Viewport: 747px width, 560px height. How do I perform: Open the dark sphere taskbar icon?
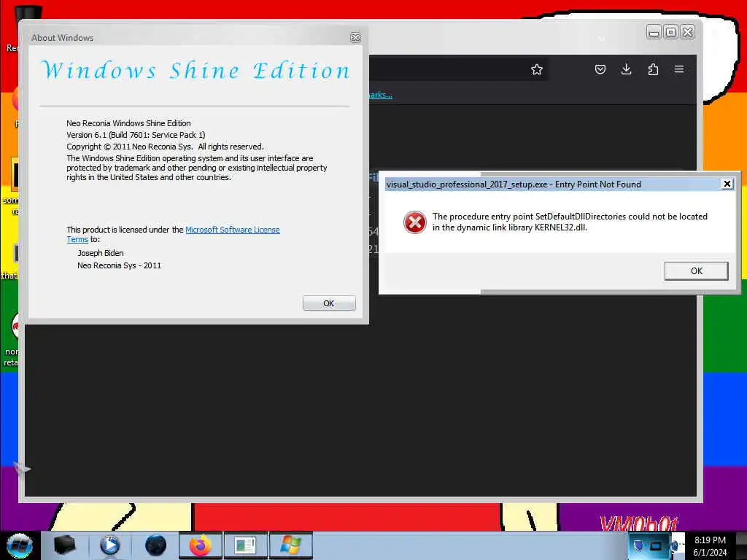(155, 545)
